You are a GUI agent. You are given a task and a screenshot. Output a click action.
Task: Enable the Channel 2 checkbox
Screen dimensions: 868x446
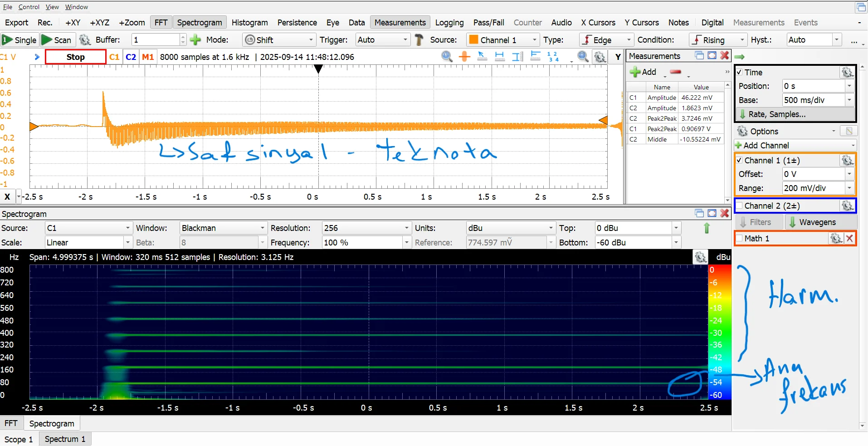739,206
